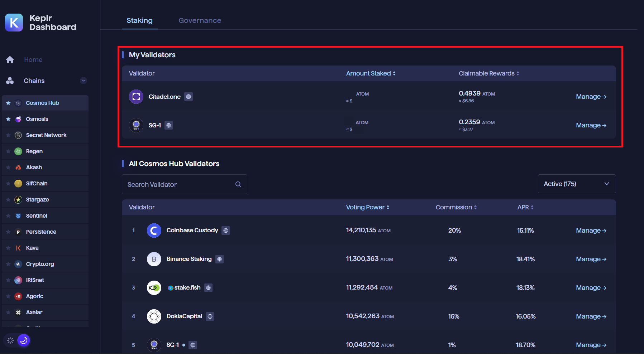This screenshot has height=354, width=644.
Task: Open the Keplr Dashboard logo
Action: 14,23
